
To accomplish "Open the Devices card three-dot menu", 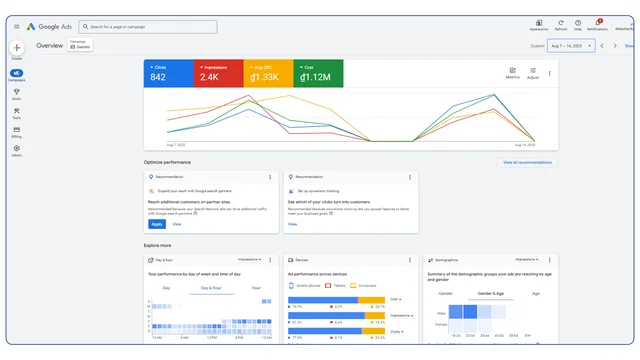I will [x=410, y=260].
